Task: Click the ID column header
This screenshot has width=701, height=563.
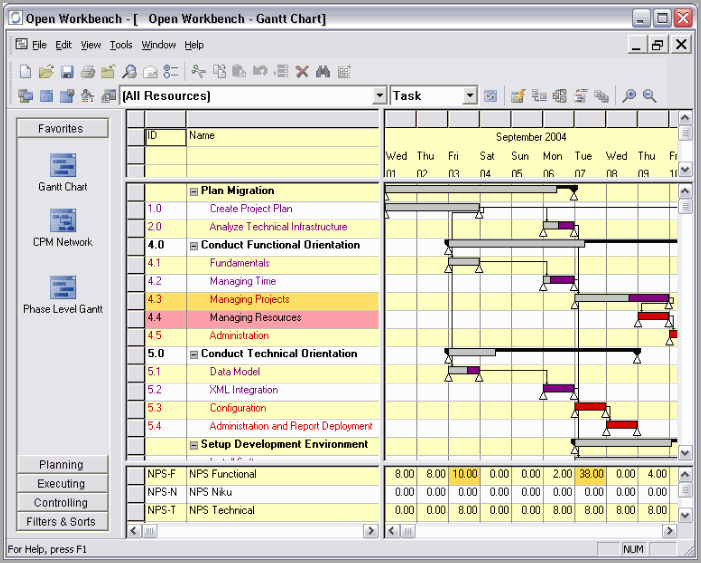Action: pos(165,137)
